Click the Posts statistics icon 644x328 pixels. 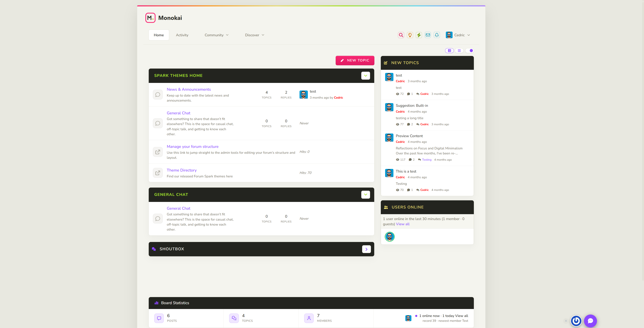coord(159,318)
